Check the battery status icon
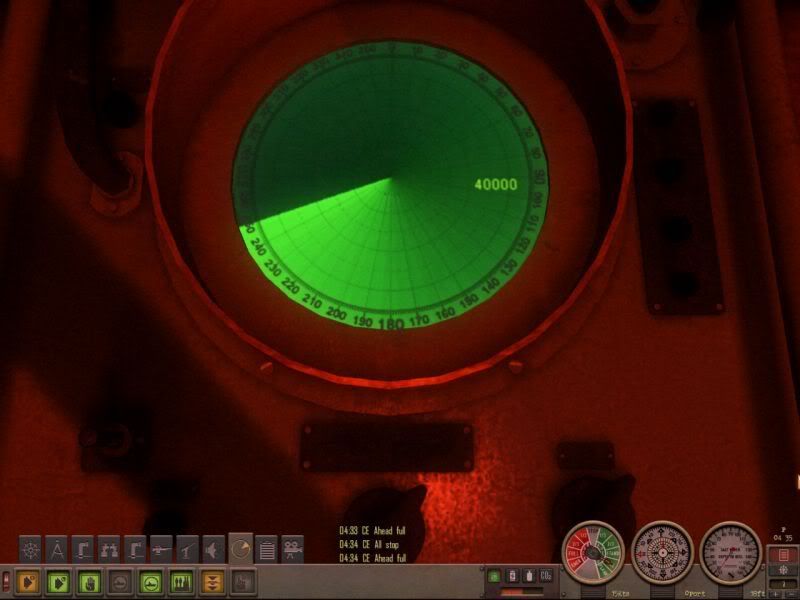The width and height of the screenshot is (800, 600). [x=512, y=576]
